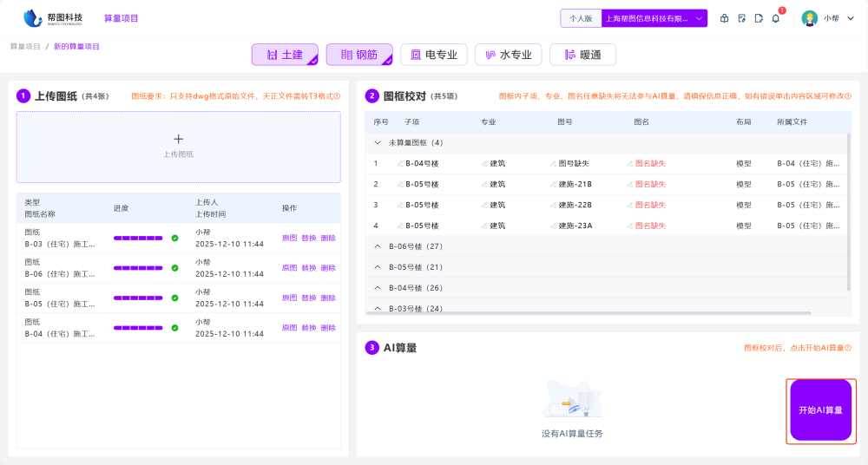Click the progress bar of B-06 drawing

tap(138, 268)
